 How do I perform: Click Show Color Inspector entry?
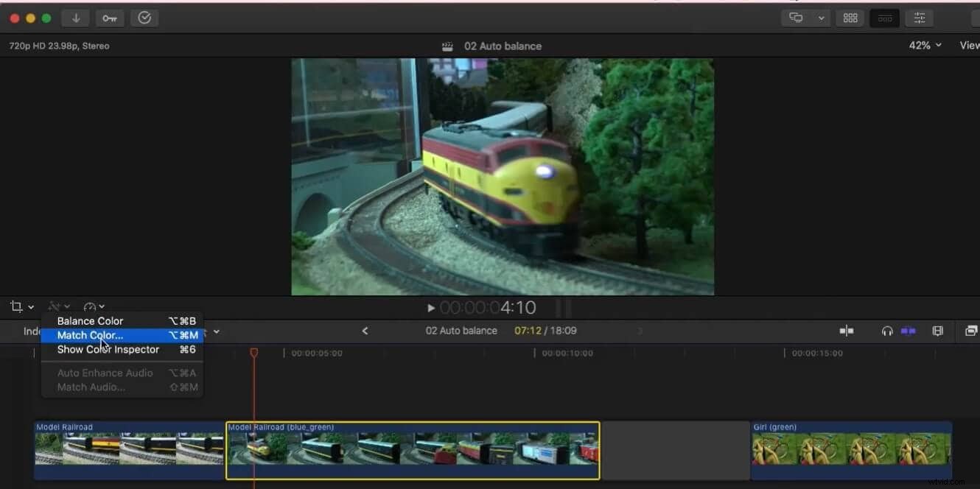pos(108,349)
